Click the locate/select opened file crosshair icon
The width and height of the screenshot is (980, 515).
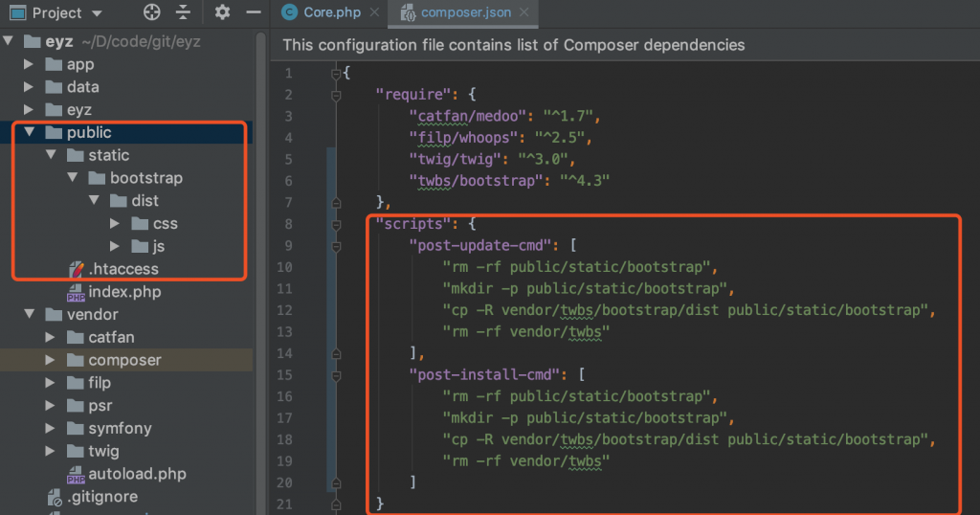152,11
